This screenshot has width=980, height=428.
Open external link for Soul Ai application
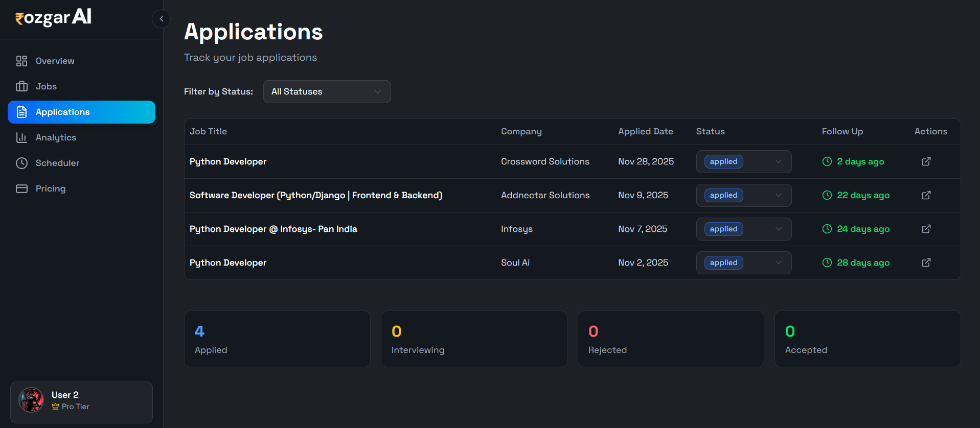click(926, 263)
